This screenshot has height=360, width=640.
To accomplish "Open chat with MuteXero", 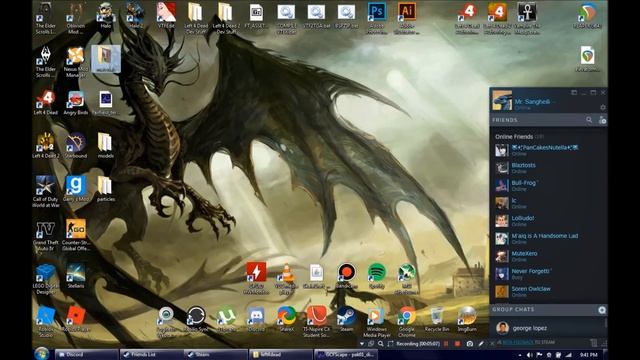I will 548,256.
